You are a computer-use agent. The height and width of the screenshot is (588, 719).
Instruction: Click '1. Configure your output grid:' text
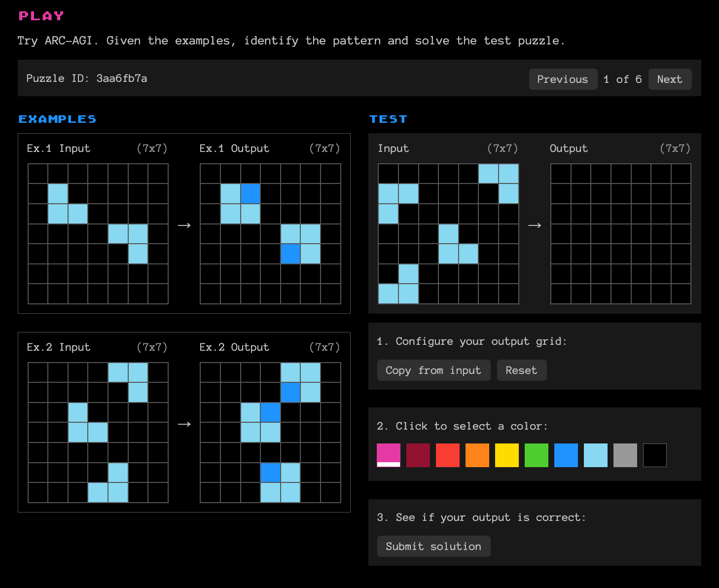tap(472, 341)
